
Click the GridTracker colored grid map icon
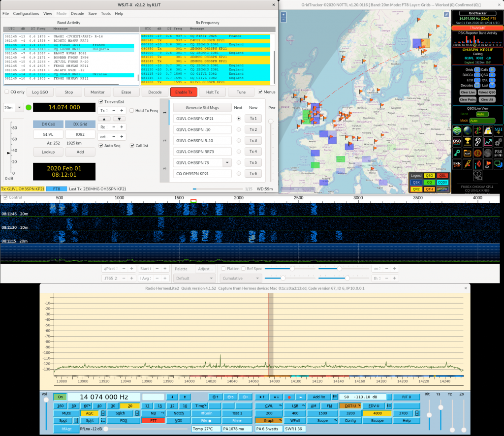point(488,131)
